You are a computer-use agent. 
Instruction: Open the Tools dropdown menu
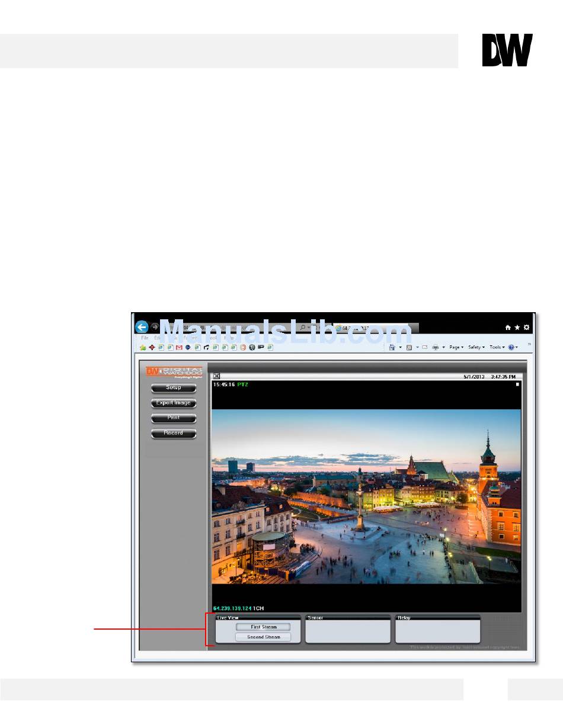(x=497, y=348)
